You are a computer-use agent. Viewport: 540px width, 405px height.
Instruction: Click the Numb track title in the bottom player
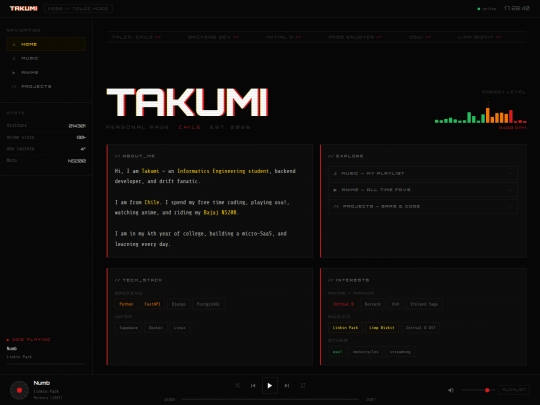42,383
